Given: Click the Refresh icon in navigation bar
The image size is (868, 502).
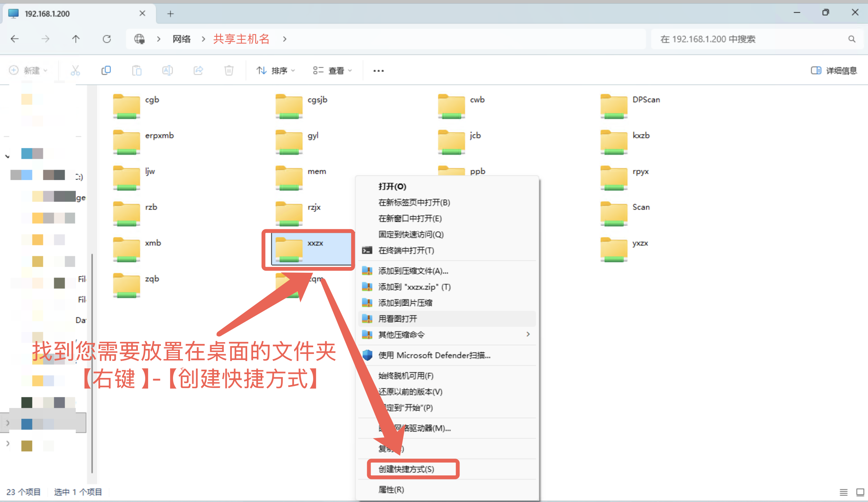Looking at the screenshot, I should click(107, 39).
